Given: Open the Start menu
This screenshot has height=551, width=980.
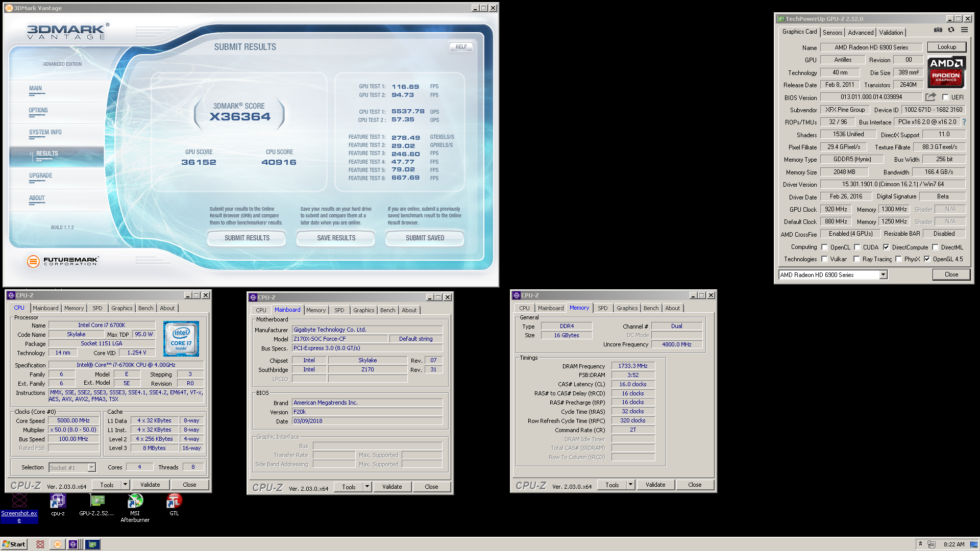Looking at the screenshot, I should pyautogui.click(x=14, y=544).
